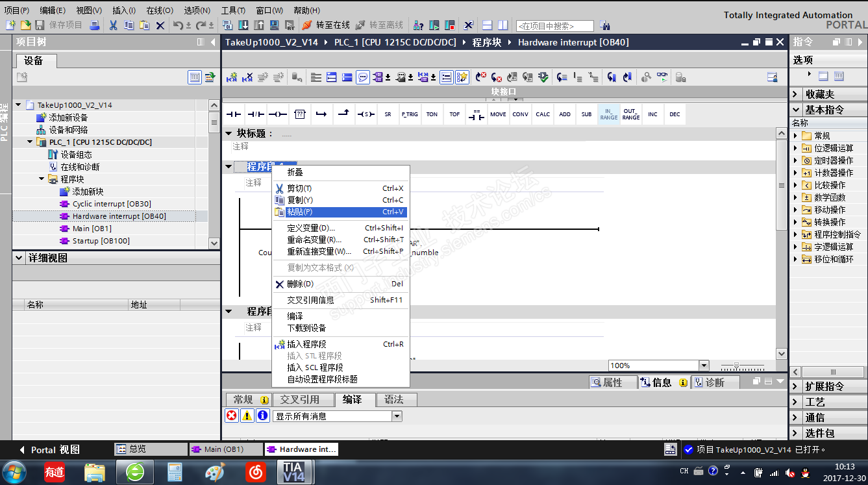Switch to the Main (OB1) editor button
The image size is (868, 485).
[225, 449]
